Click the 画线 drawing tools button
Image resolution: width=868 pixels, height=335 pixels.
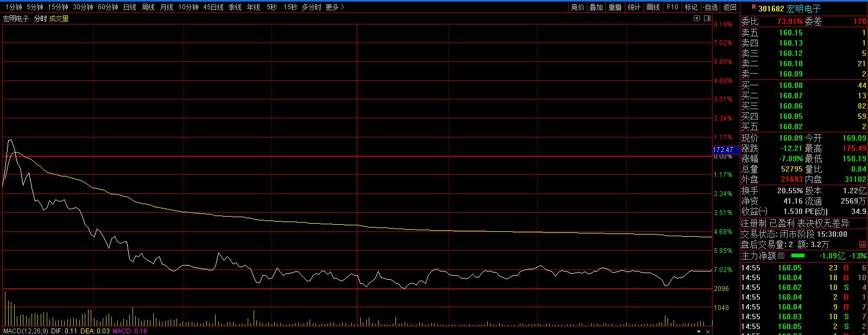pyautogui.click(x=653, y=7)
